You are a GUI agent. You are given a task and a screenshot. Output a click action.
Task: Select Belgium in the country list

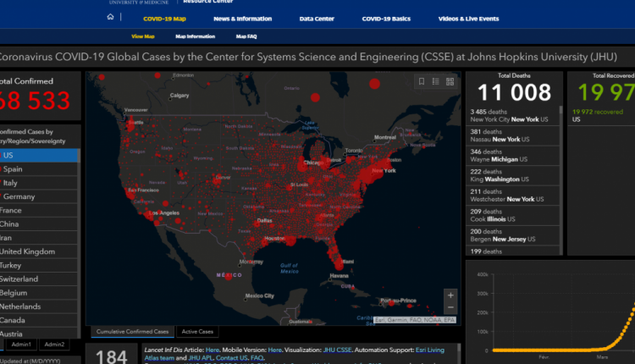click(38, 293)
